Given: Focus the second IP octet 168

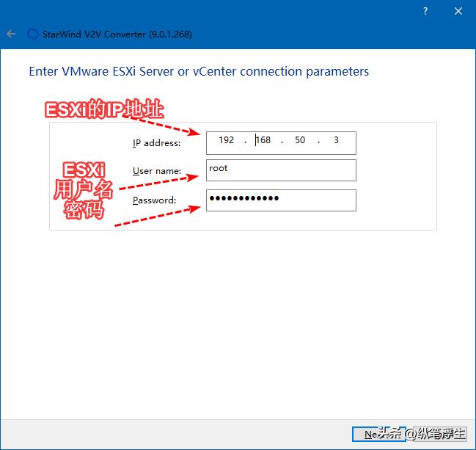Looking at the screenshot, I should click(263, 140).
